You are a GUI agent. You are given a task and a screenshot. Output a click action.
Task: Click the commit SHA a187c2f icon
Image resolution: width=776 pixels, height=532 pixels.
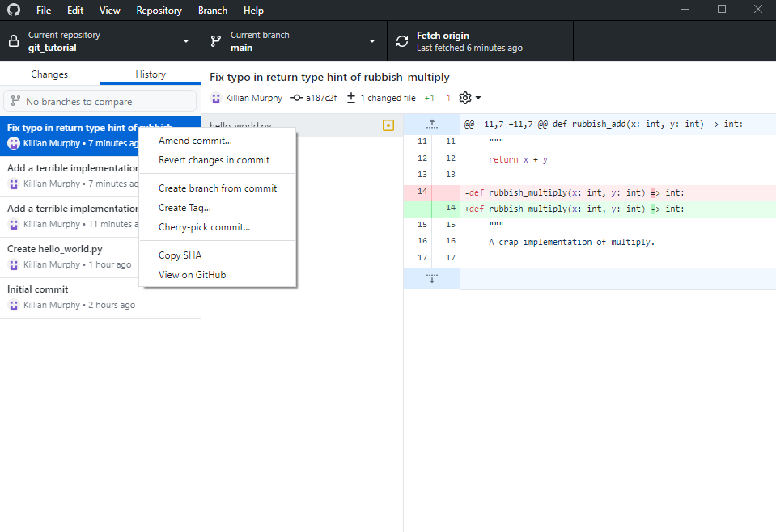[296, 98]
